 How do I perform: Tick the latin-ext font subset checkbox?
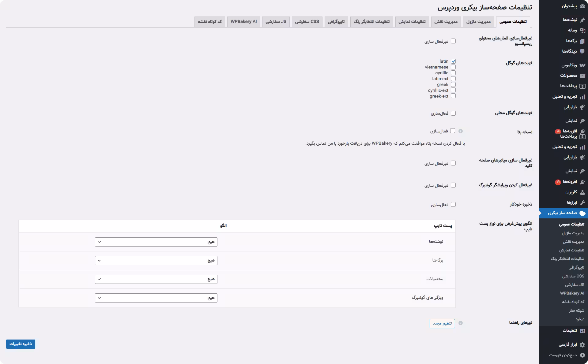click(453, 79)
